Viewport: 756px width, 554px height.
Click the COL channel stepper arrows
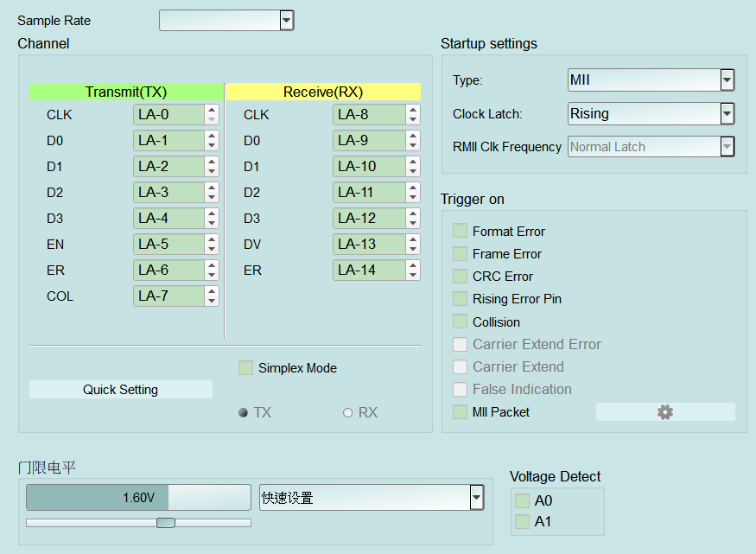tap(212, 296)
